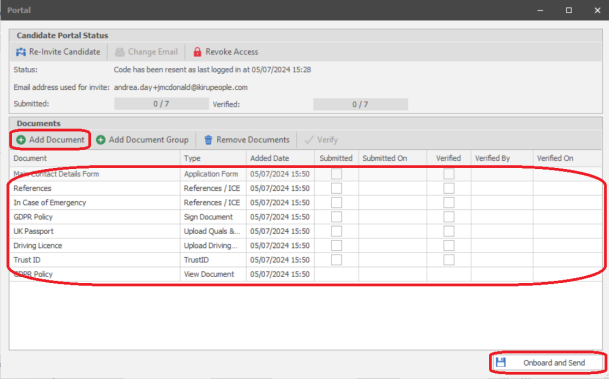Tick Verified checkbox for References row
Screen dimensions: 609x379
449,188
